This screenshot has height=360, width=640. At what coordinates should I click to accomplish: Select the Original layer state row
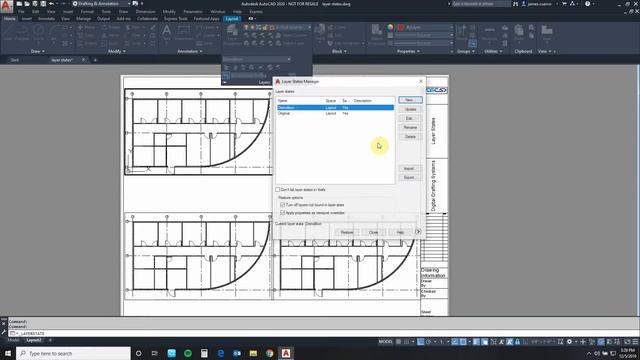(335, 113)
